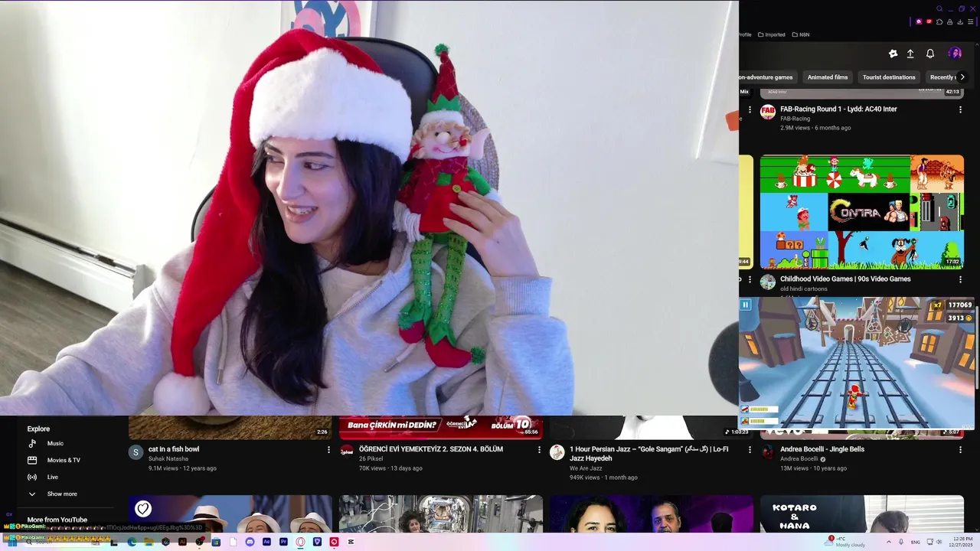Open the Imported bookmarks folder
Screen dimensions: 980x551
(x=771, y=34)
